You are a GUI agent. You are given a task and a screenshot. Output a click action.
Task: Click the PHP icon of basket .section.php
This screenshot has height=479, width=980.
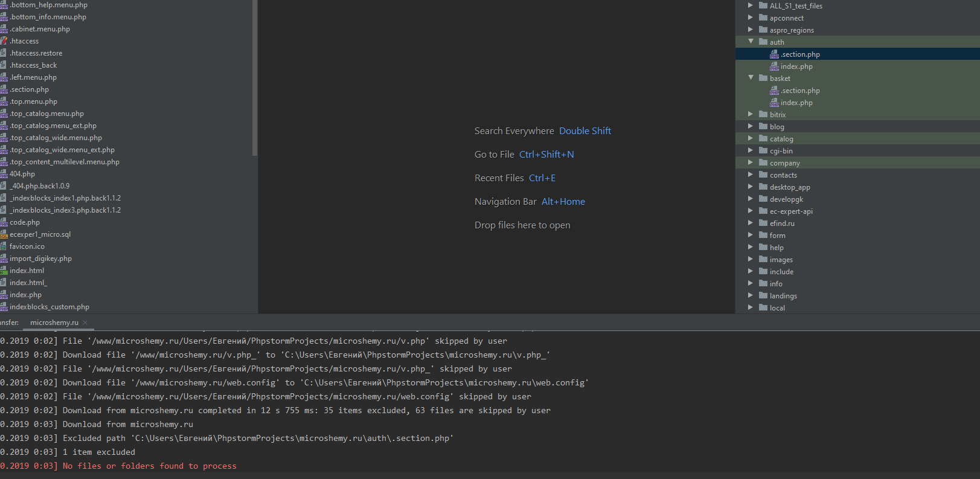(774, 91)
